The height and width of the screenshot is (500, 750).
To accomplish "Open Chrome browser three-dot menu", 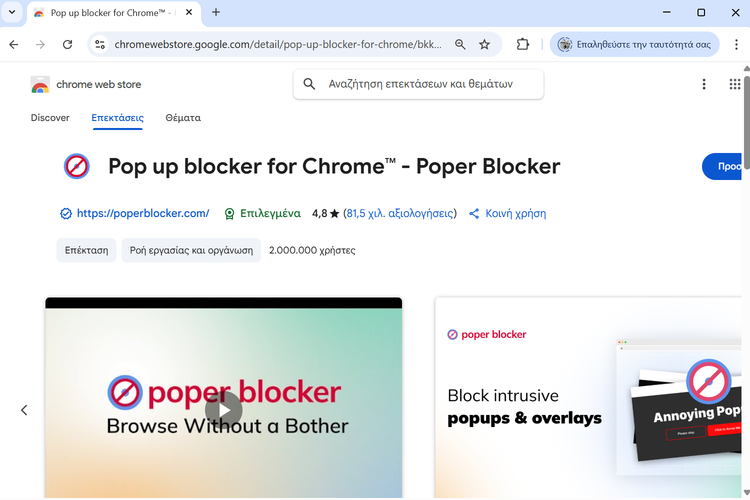I will pos(735,44).
